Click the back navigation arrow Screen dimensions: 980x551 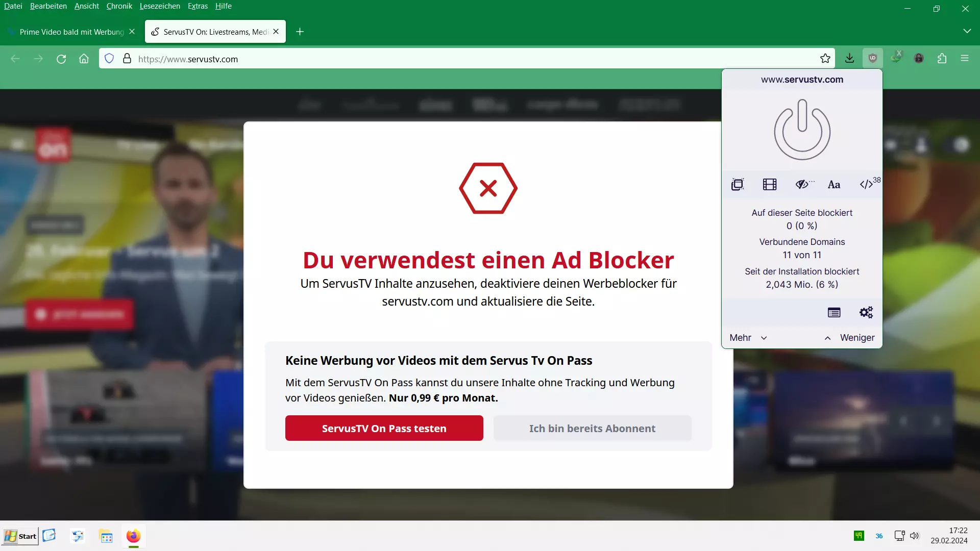[x=15, y=59]
